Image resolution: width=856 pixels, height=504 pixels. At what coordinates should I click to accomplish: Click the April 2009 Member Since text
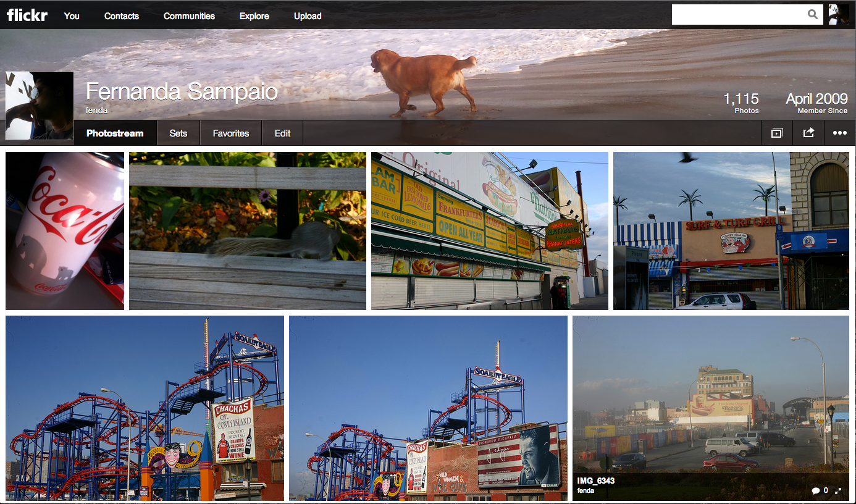click(x=816, y=103)
